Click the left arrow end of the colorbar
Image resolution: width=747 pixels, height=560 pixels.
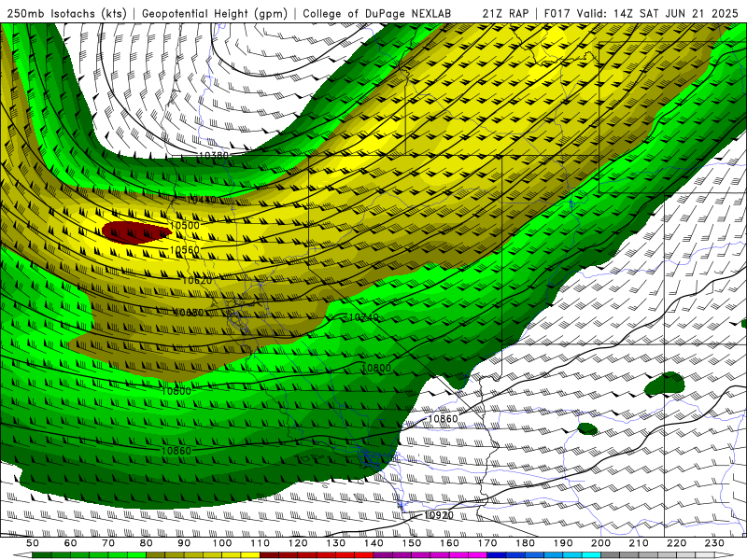[22, 555]
